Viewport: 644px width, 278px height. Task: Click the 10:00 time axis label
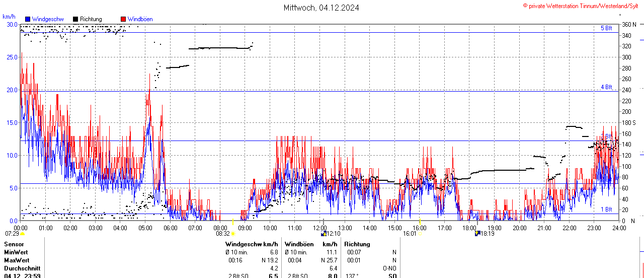(270, 228)
